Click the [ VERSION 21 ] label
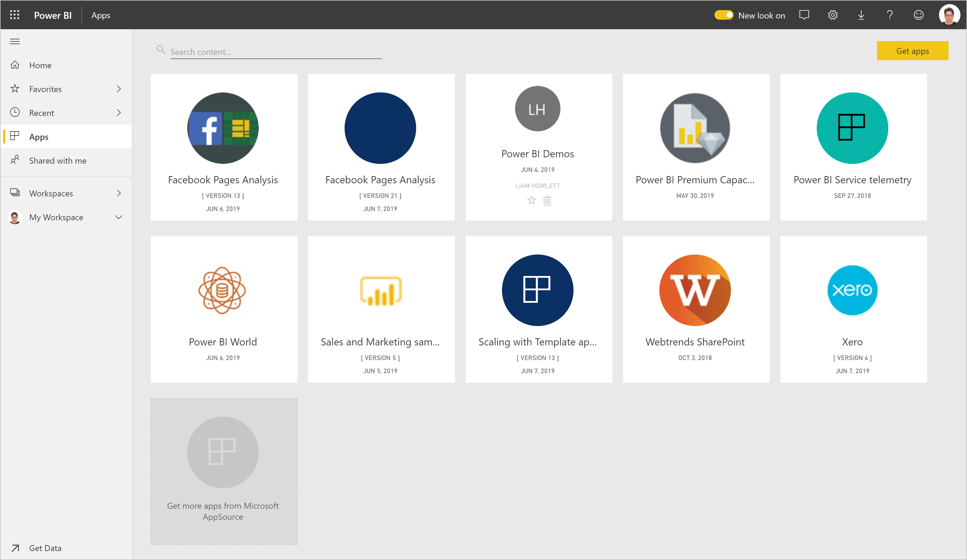The height and width of the screenshot is (560, 967). 380,196
